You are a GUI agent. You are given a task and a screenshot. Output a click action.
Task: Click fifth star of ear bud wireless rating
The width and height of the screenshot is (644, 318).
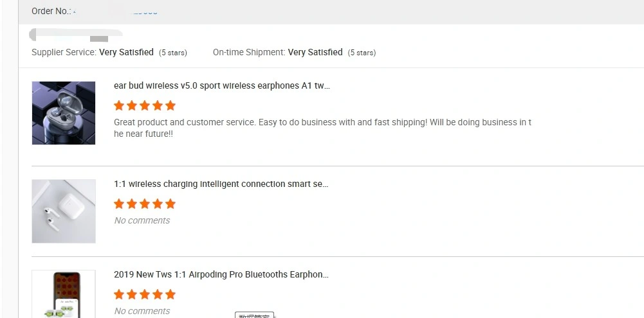pos(170,105)
